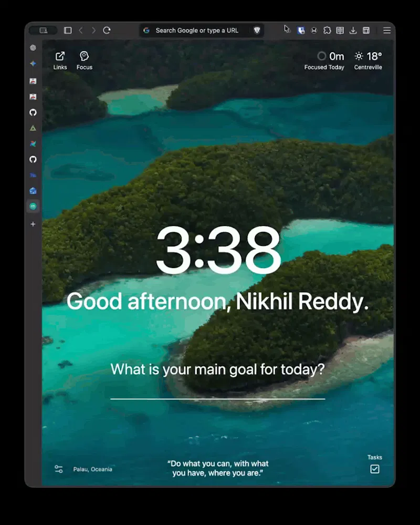Open the blue shield extension icon
The image size is (420, 525).
click(x=301, y=30)
